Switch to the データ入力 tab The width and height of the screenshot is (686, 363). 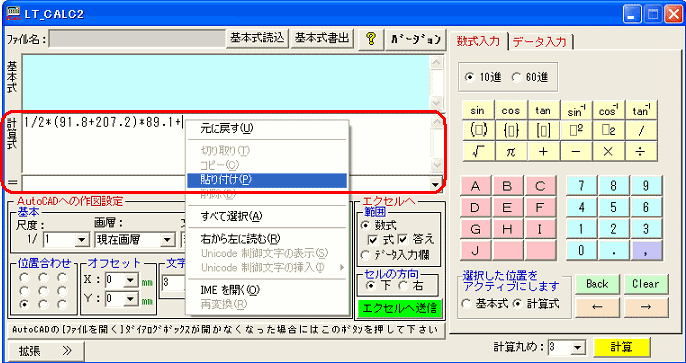click(539, 42)
